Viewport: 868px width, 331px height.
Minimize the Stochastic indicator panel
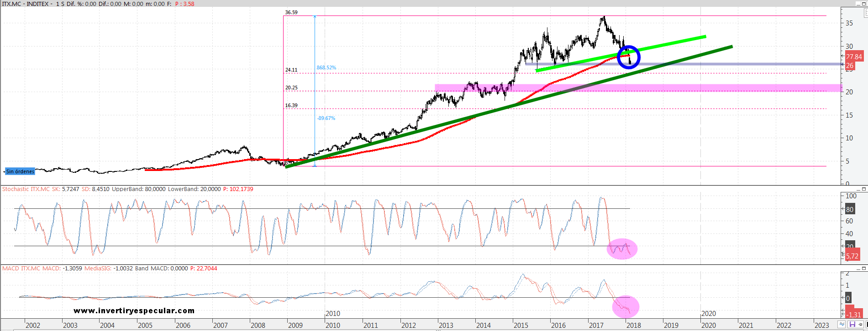(857, 189)
